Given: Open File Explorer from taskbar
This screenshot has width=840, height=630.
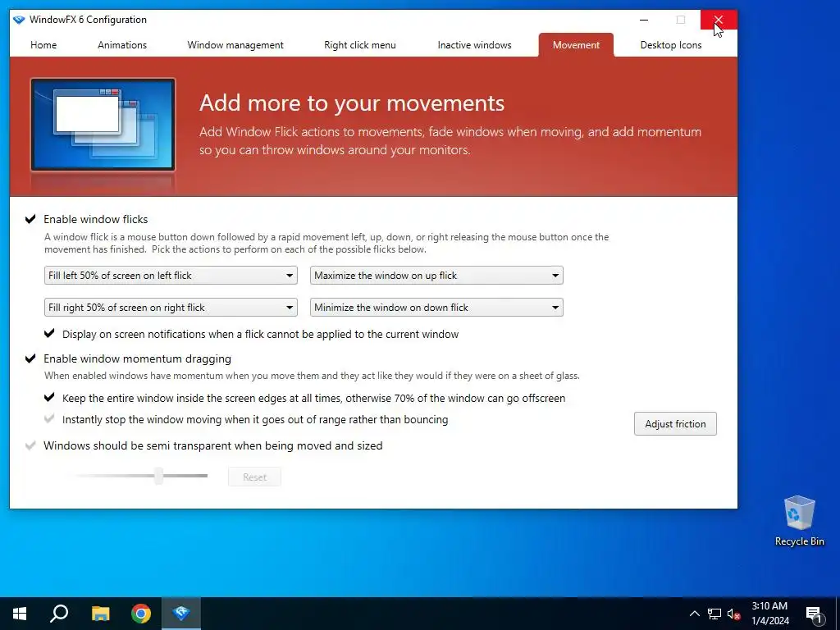Looking at the screenshot, I should tap(100, 614).
